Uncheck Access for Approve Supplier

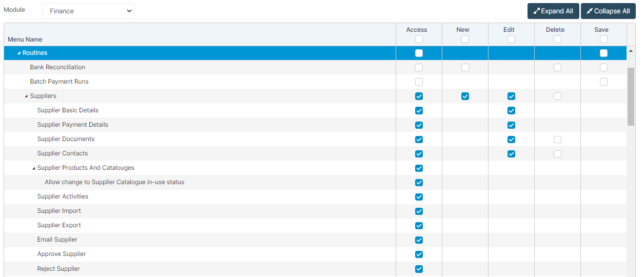(419, 254)
